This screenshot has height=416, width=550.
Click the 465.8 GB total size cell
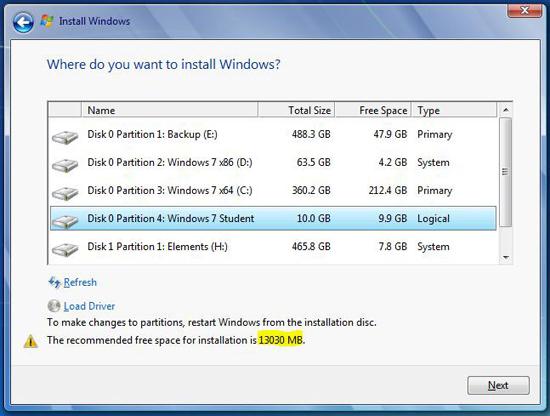(311, 247)
